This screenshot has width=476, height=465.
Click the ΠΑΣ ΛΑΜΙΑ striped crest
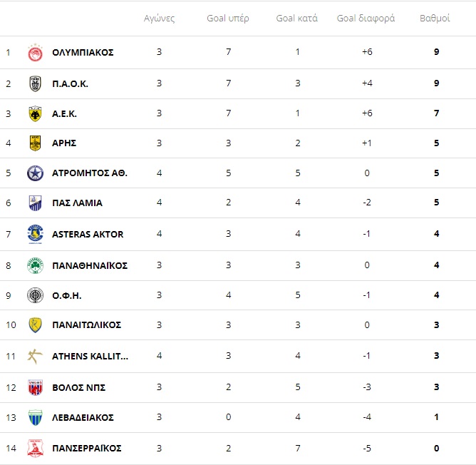tap(35, 203)
